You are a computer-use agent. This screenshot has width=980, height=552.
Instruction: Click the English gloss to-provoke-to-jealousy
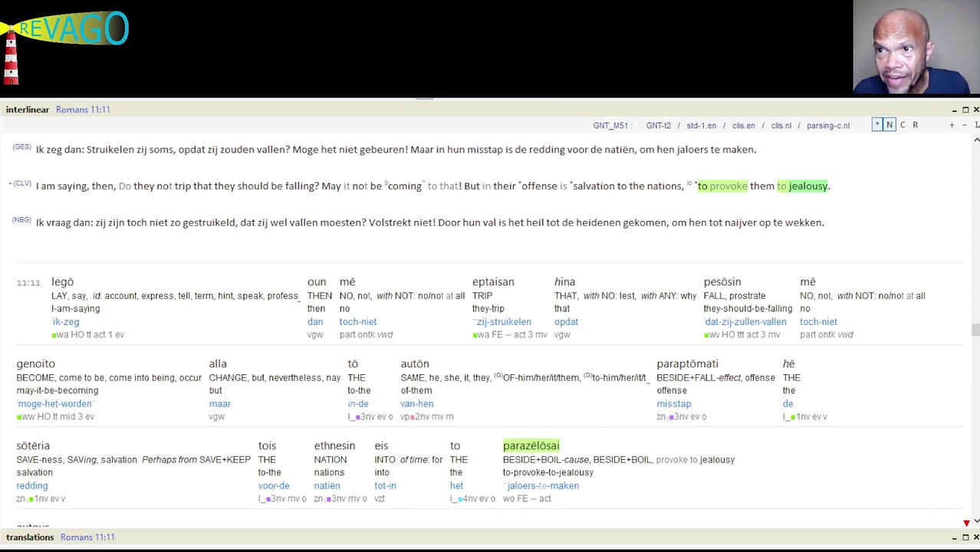[548, 473]
